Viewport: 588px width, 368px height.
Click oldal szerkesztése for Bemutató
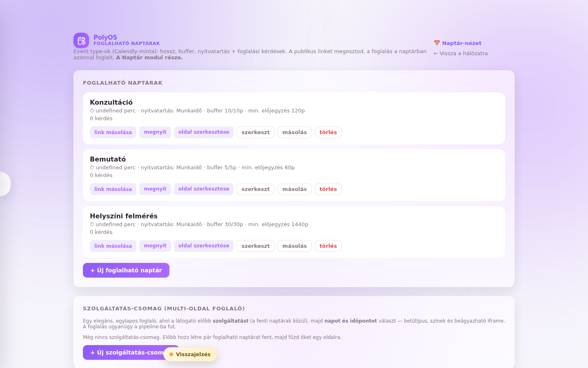[204, 189]
